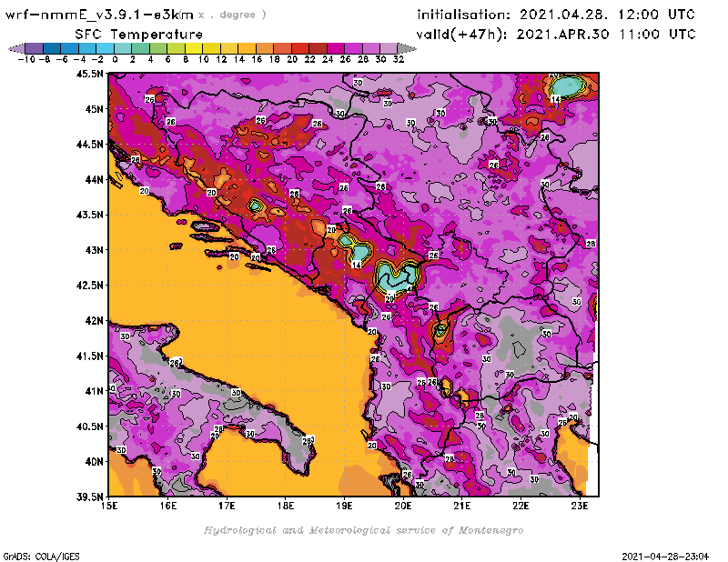
Task: Click the model name wrf-nmmE_v3.9.1 title
Action: coord(98,15)
